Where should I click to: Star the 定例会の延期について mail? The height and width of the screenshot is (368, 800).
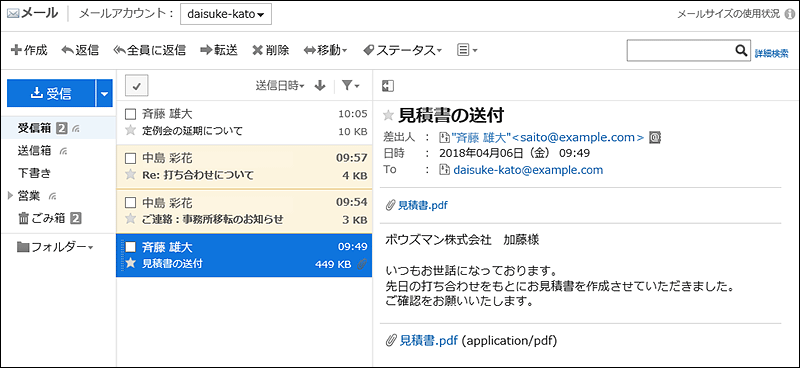(131, 131)
